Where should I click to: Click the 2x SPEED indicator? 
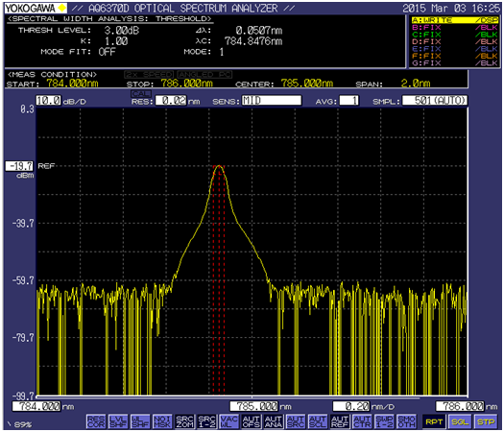(x=149, y=75)
